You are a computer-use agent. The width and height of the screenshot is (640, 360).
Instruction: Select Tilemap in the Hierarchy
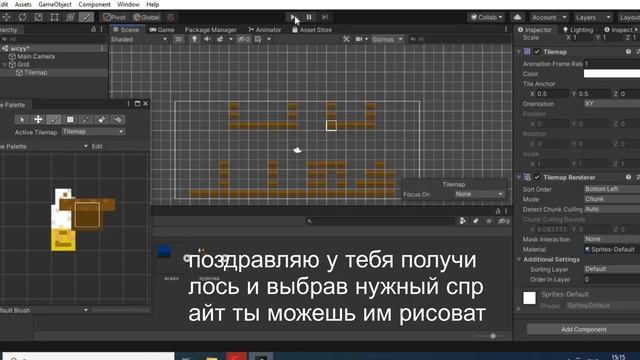(36, 73)
